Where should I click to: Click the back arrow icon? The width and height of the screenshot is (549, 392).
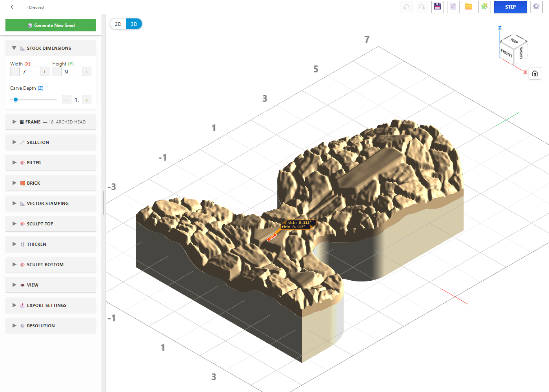(x=12, y=7)
